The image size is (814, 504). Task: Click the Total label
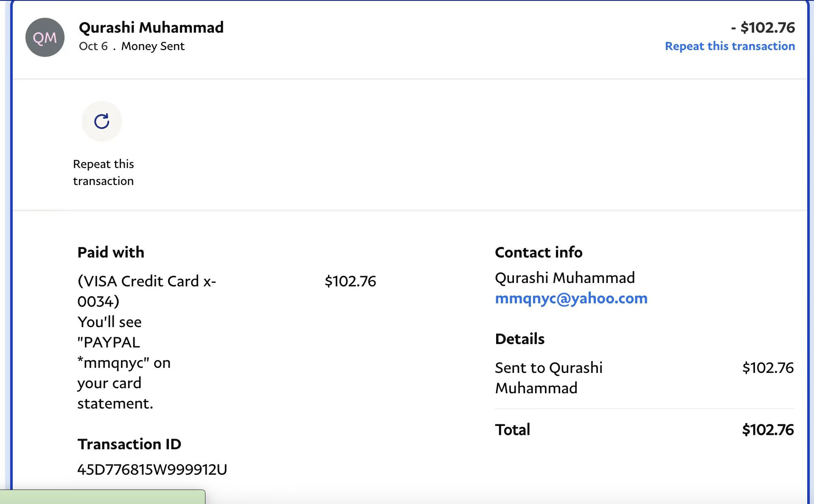point(512,429)
